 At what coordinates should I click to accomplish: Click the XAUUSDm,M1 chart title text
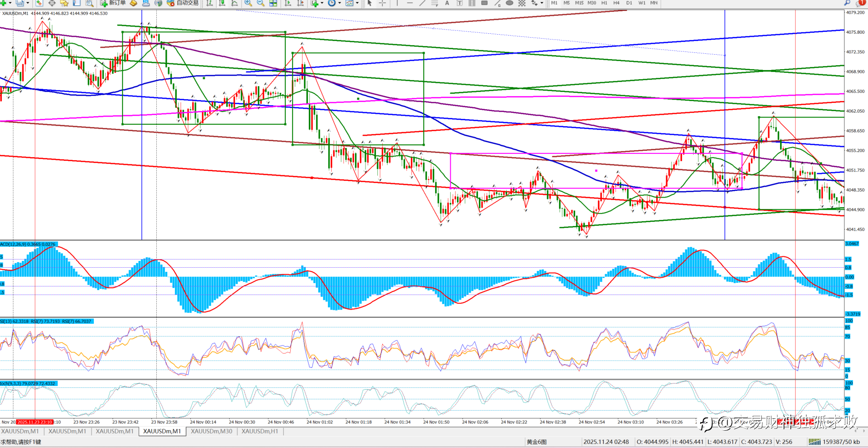coord(15,13)
